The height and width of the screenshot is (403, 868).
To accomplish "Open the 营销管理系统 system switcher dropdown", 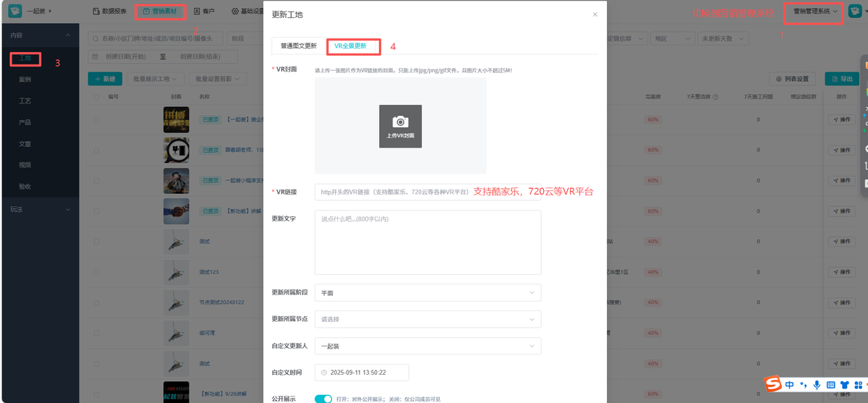I will click(814, 12).
